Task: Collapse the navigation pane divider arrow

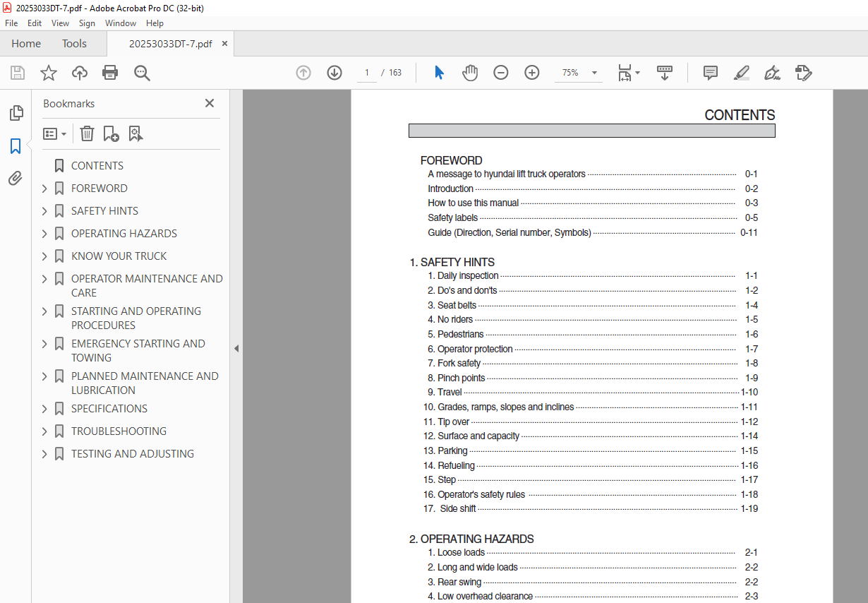Action: click(236, 348)
